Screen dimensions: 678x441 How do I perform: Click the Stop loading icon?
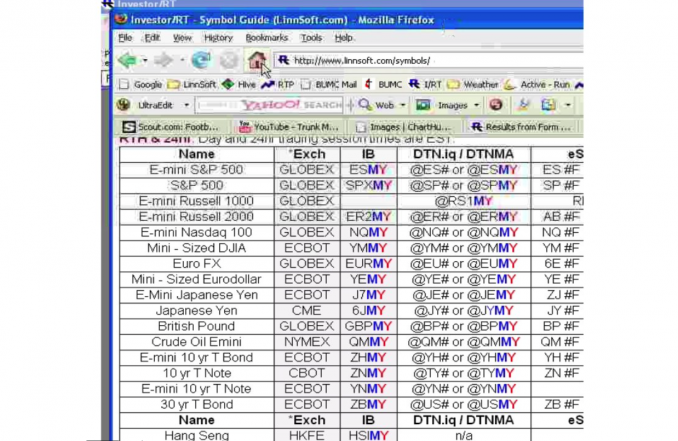tap(229, 61)
